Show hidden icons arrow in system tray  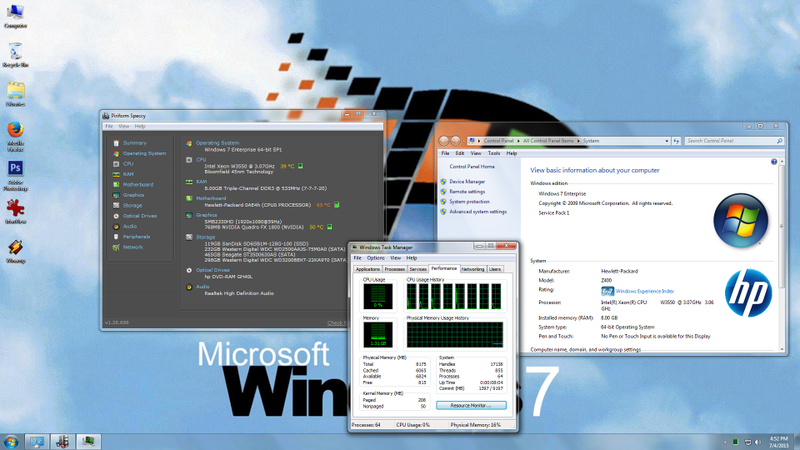724,442
